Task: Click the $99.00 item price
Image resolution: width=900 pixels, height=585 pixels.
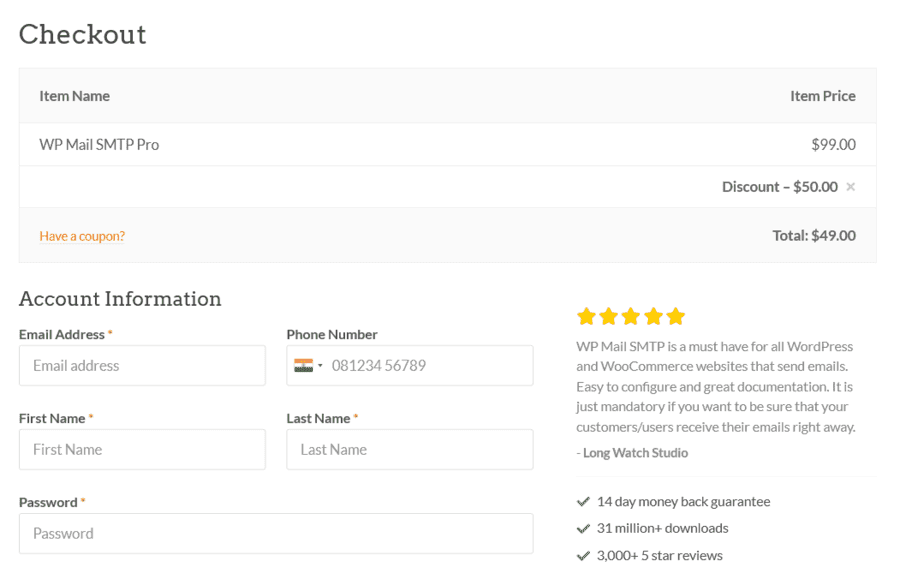Action: 833,145
